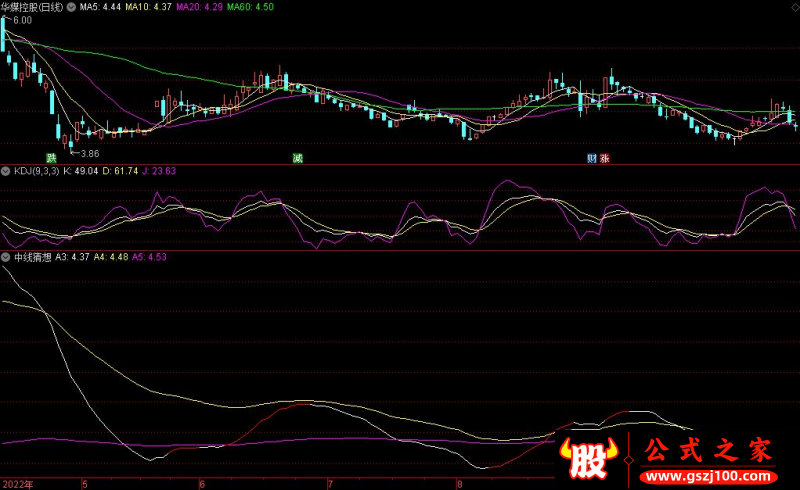The height and width of the screenshot is (490, 800).
Task: Click the KDJ J value label
Action: [158, 171]
